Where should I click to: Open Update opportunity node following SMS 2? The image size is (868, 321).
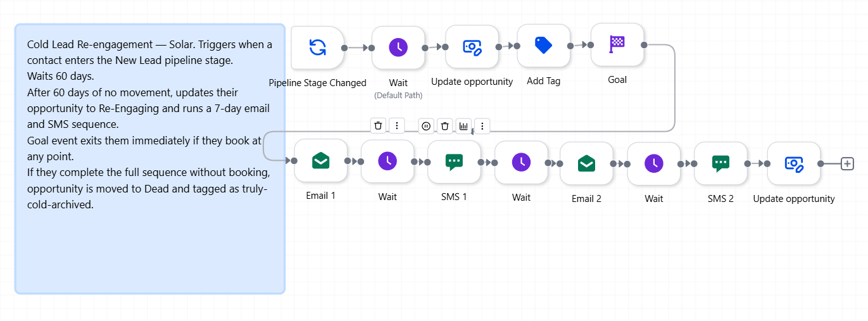tap(794, 163)
